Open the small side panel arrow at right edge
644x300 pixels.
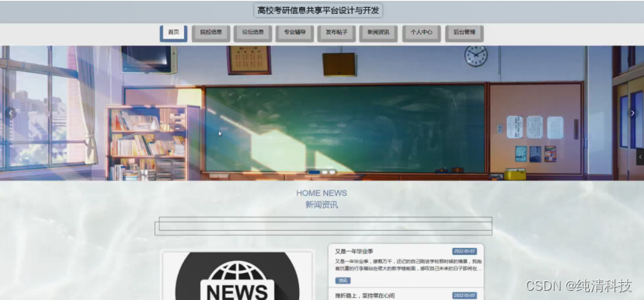coord(640,157)
